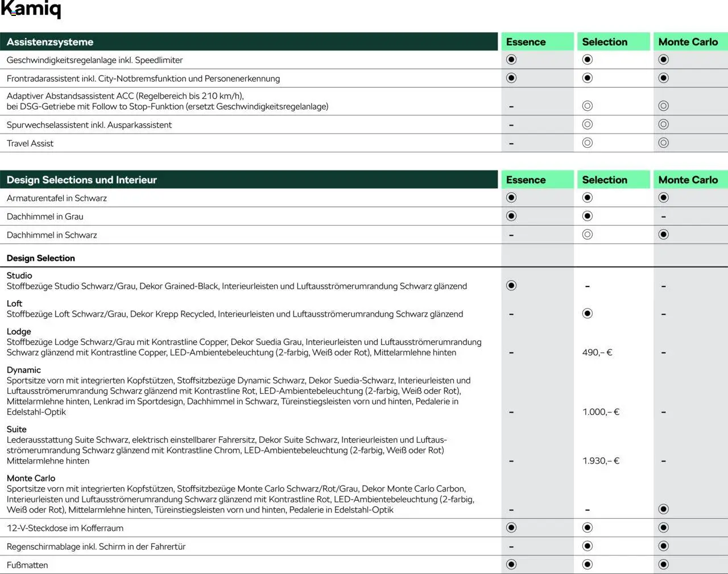Select Selection standard symbol for Loft design
This screenshot has width=728, height=574.
point(588,314)
